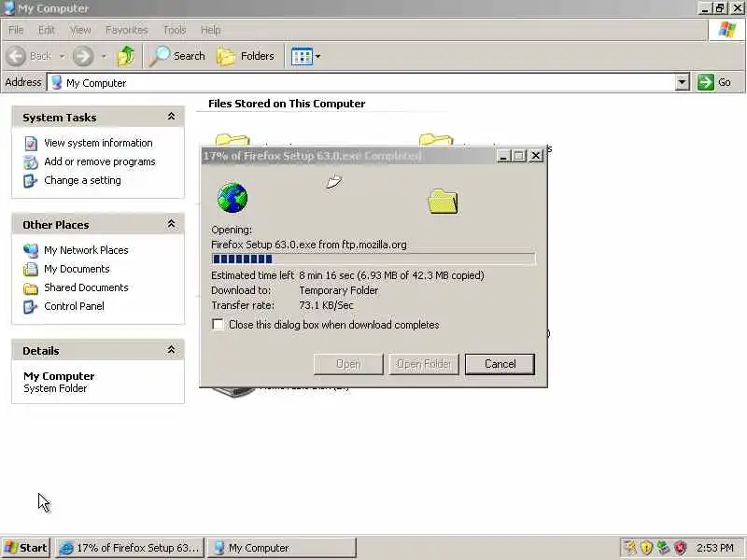
Task: Click the Control Panel icon
Action: coord(30,306)
